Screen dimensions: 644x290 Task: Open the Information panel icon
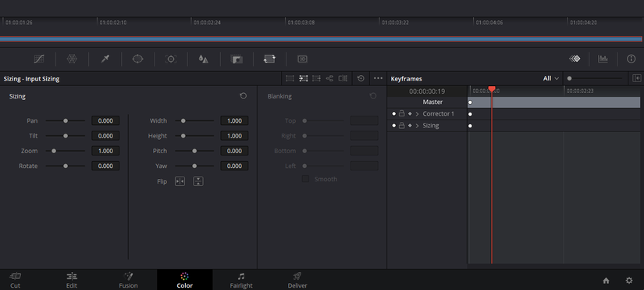click(x=632, y=59)
